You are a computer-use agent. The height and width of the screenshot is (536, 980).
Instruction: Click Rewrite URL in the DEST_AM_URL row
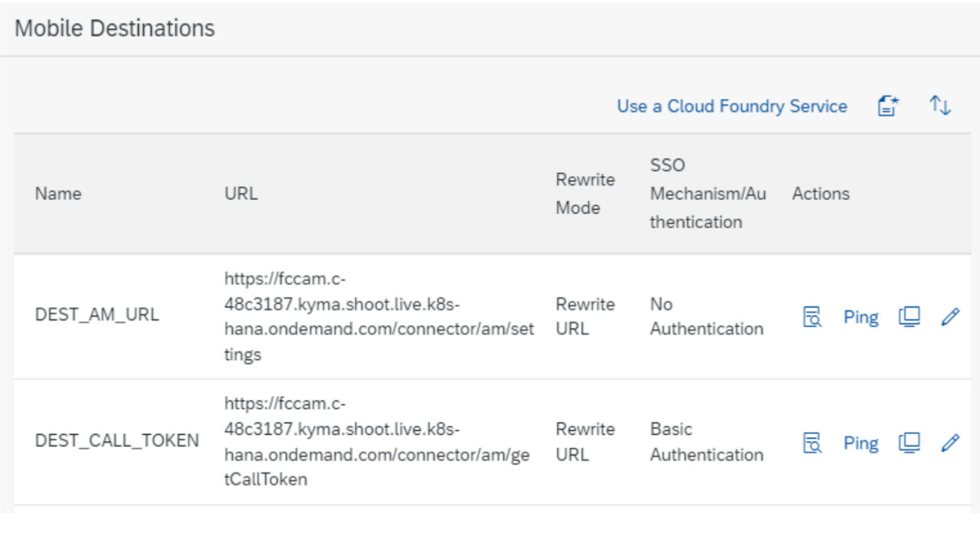(x=585, y=316)
